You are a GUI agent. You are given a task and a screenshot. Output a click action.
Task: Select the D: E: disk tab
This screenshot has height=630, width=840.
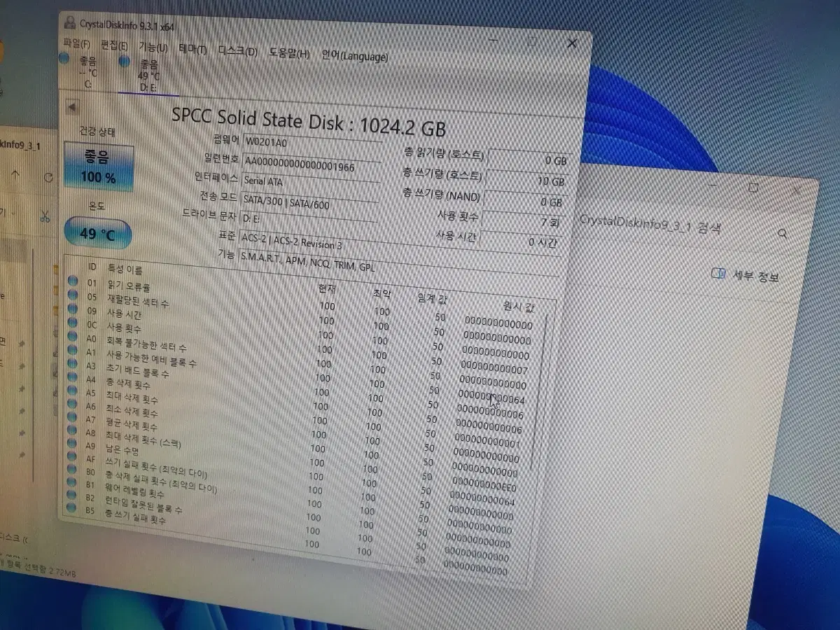coord(148,76)
